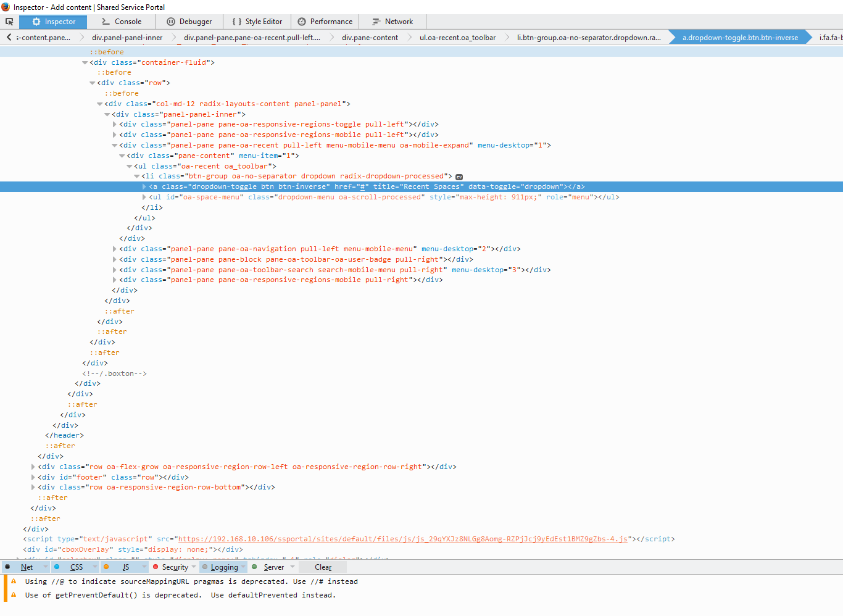Go to the Performance tab
843x616 pixels.
(325, 22)
